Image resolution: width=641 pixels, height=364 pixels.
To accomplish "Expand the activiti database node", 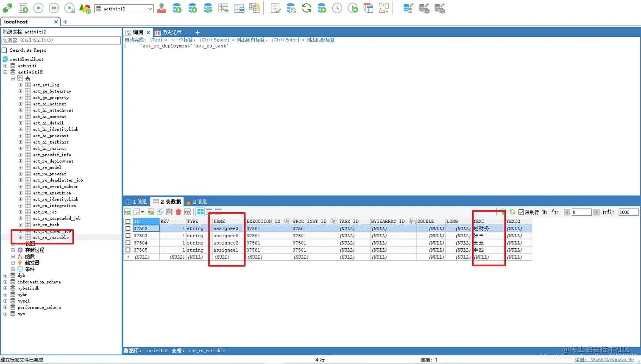I will point(5,66).
